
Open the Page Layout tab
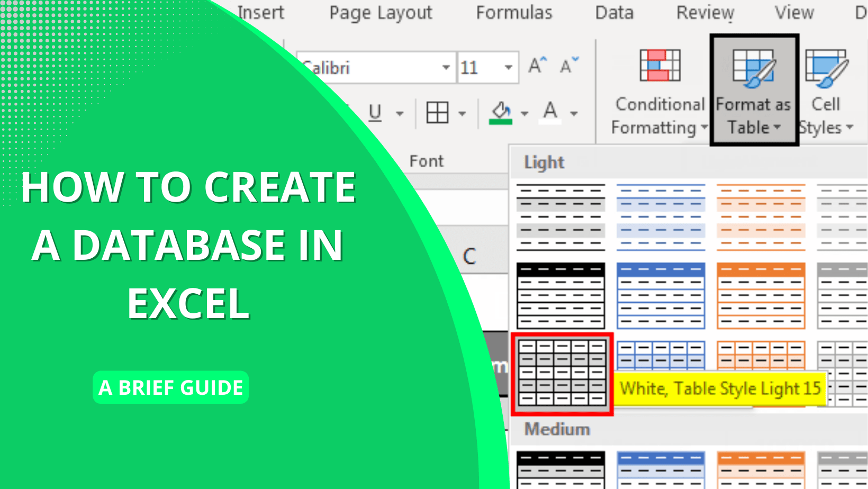[x=380, y=13]
